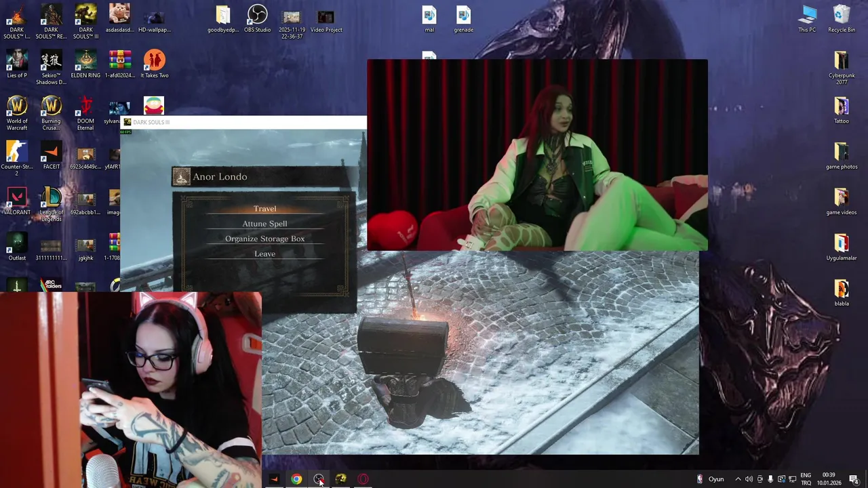This screenshot has height=488, width=868.
Task: Open the 1-afd02024 archive file
Action: (x=119, y=64)
